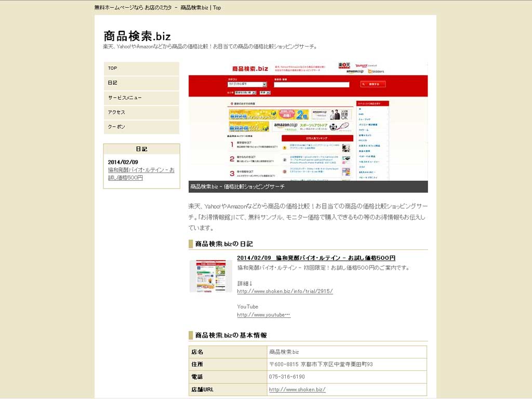Click the 詳細↓ text in diary entry
532x399 pixels.
pos(245,283)
